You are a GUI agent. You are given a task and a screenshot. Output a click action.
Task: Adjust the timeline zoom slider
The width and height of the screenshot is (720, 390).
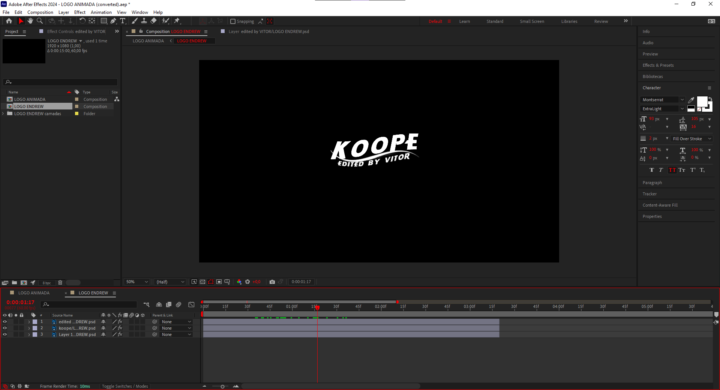223,386
